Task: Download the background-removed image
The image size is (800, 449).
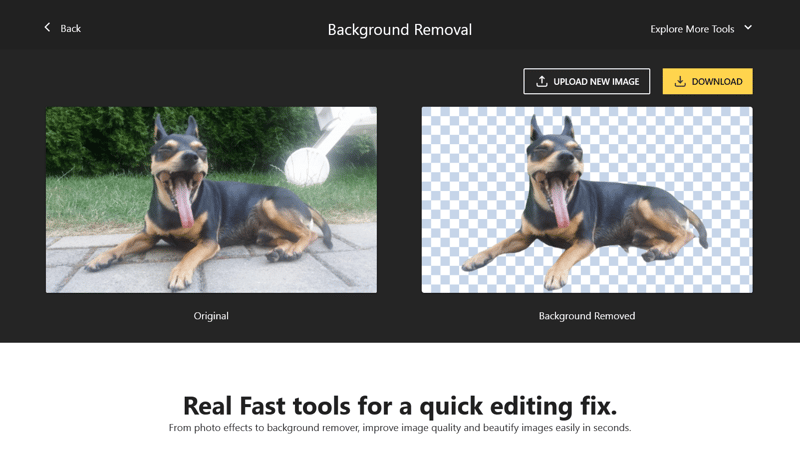Action: pos(707,81)
